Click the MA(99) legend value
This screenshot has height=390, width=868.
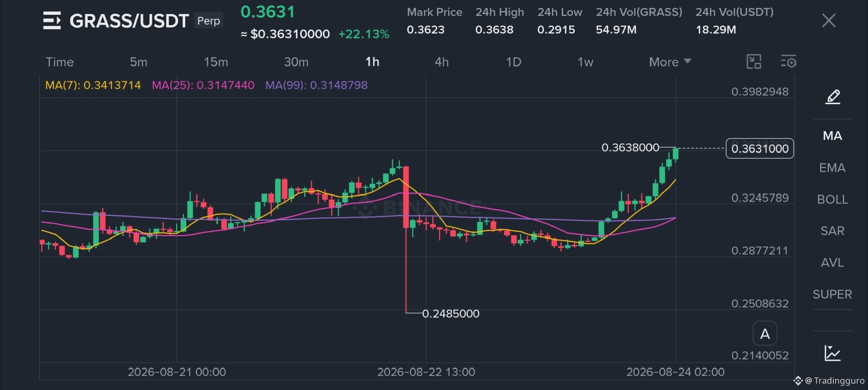click(316, 85)
